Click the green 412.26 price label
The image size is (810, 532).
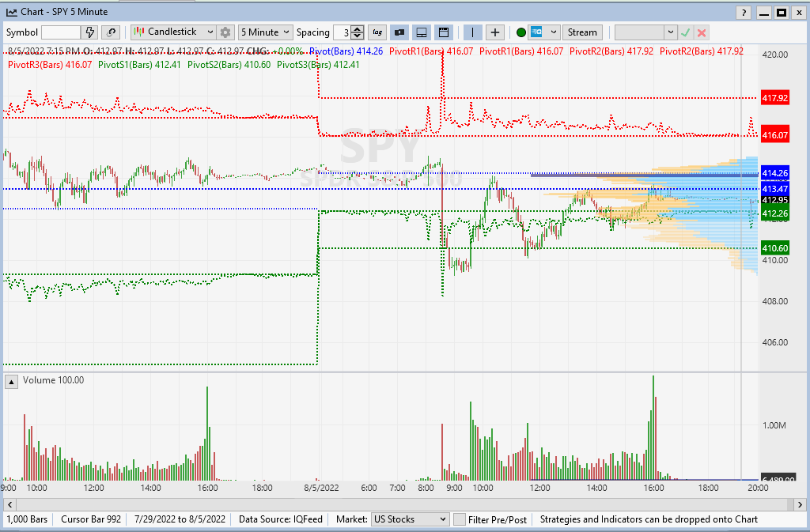click(x=775, y=213)
